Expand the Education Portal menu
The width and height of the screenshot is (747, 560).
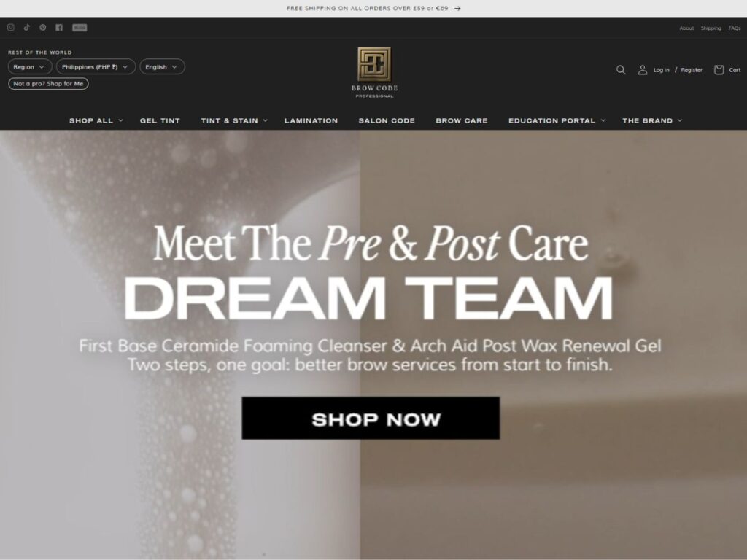[557, 120]
